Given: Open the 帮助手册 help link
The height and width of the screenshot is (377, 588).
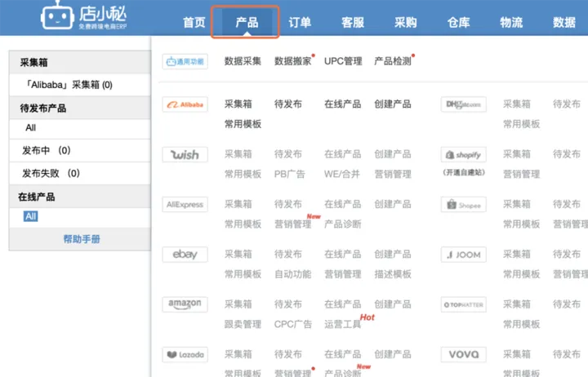Looking at the screenshot, I should [82, 239].
